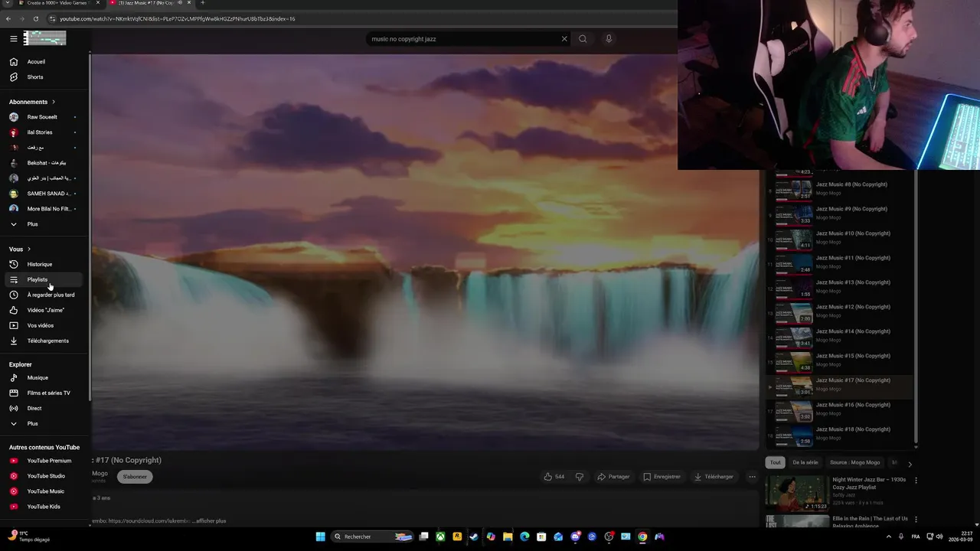Dislike the video
Screen dimensions: 980x551
pyautogui.click(x=580, y=477)
